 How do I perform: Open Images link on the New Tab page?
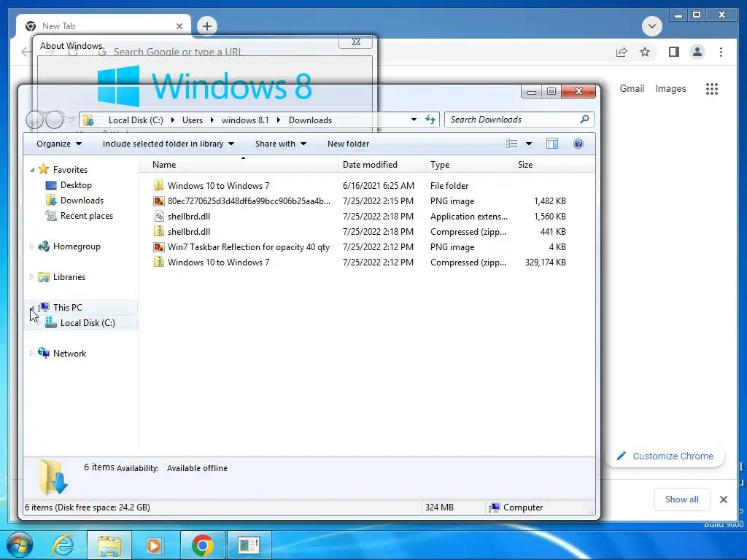coord(670,88)
